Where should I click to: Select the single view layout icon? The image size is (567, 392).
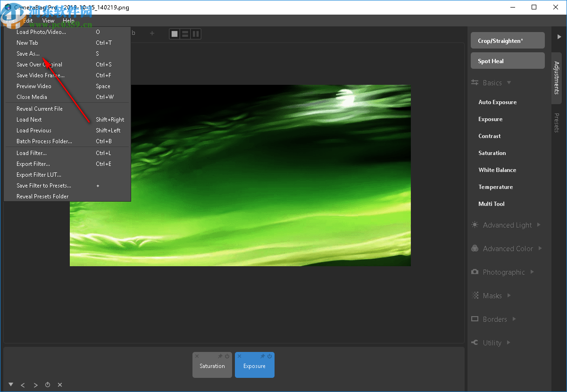coord(175,34)
